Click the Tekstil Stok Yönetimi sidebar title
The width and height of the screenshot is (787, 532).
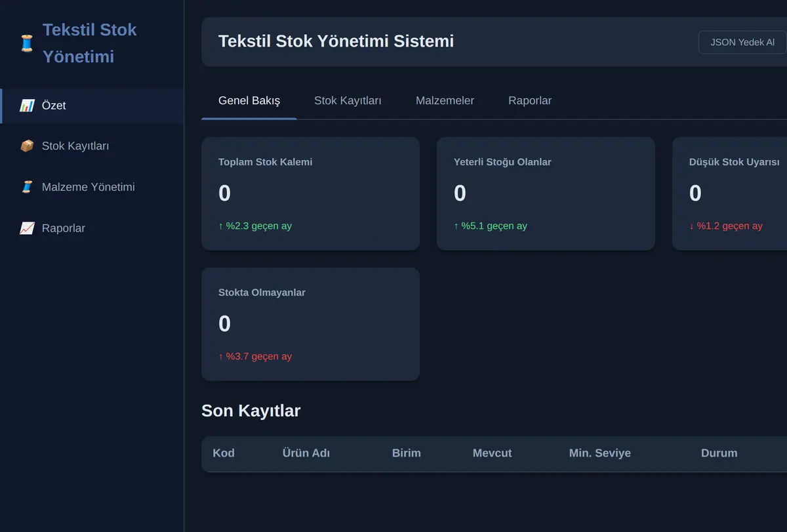[x=90, y=43]
